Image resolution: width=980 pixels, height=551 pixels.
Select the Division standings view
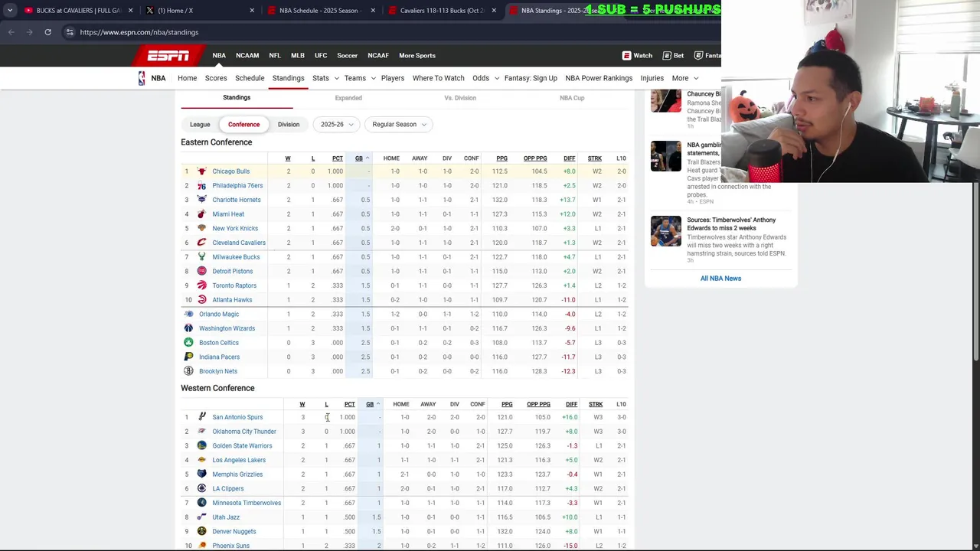[289, 124]
